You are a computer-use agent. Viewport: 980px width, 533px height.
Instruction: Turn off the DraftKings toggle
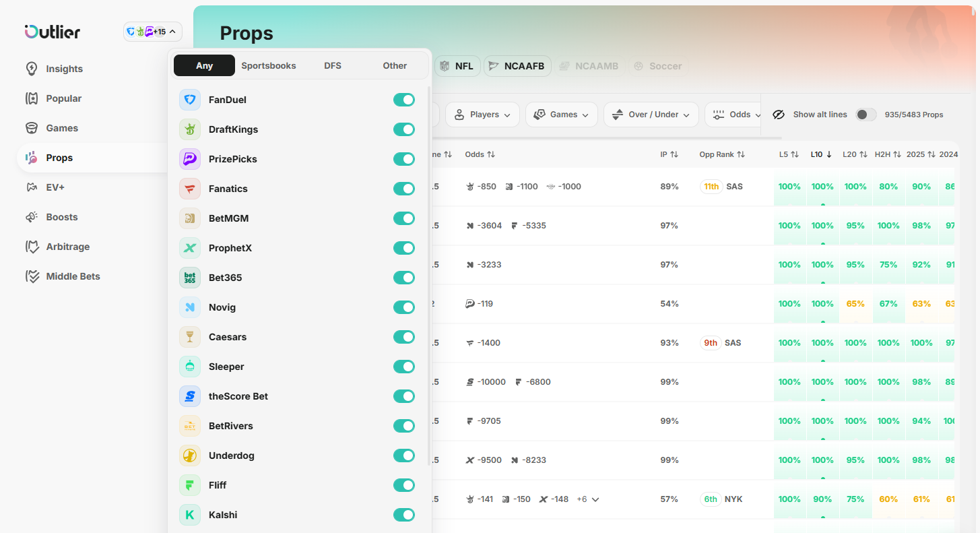(x=404, y=129)
